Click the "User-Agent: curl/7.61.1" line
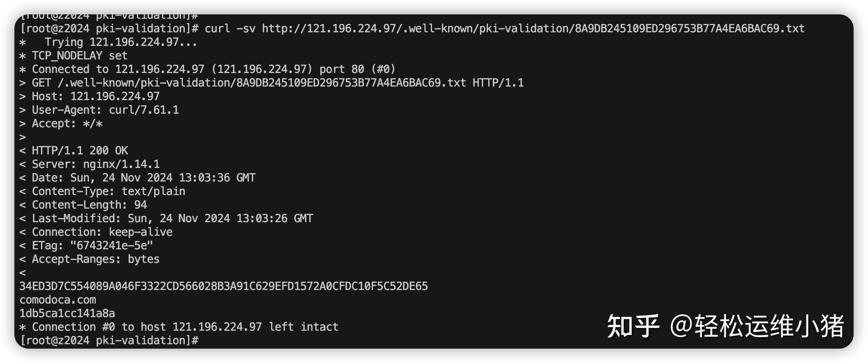Image resolution: width=868 pixels, height=363 pixels. point(105,110)
